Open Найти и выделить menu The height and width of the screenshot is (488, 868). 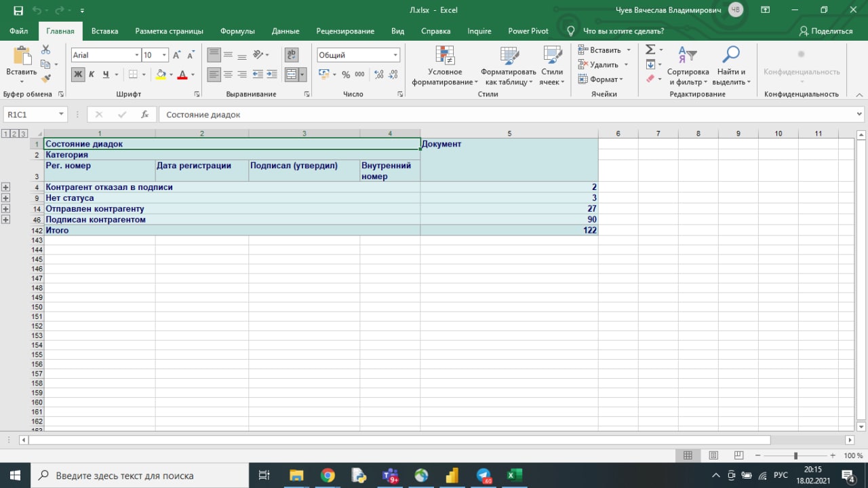[x=731, y=66]
